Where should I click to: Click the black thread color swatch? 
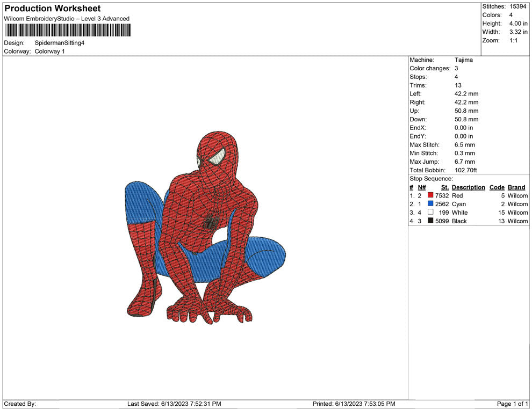point(430,220)
